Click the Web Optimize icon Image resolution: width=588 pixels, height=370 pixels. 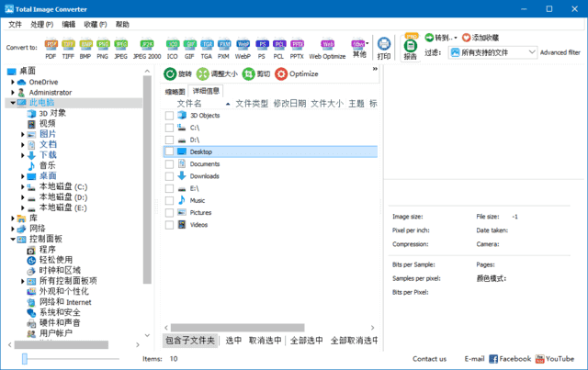click(x=328, y=47)
